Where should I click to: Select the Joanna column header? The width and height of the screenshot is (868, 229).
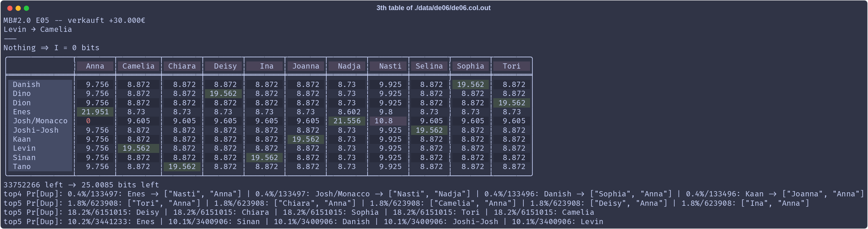click(306, 66)
